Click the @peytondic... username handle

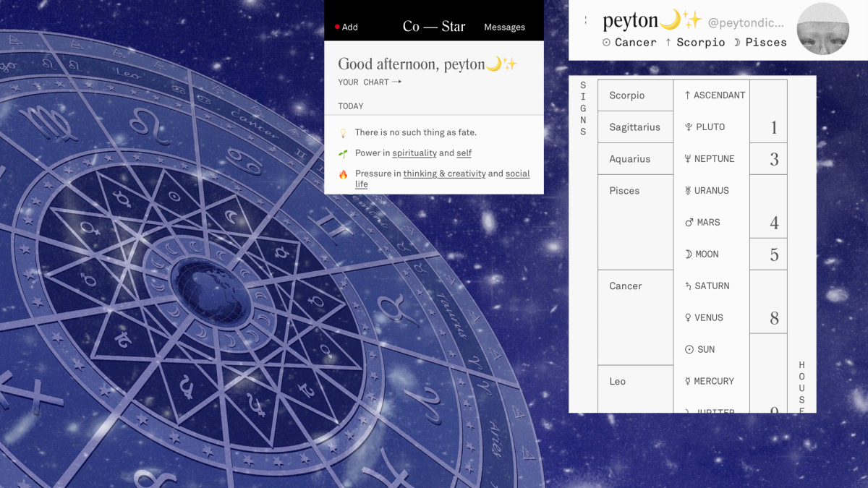click(x=746, y=22)
